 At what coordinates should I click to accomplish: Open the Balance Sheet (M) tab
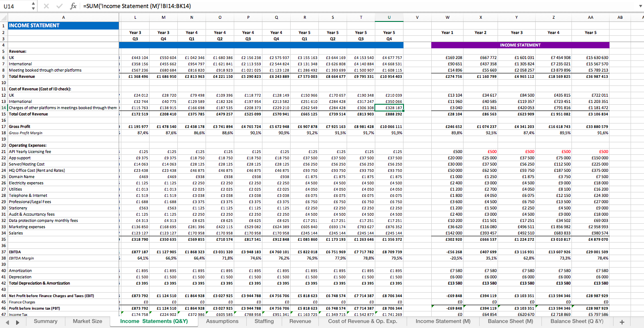pyautogui.click(x=511, y=321)
